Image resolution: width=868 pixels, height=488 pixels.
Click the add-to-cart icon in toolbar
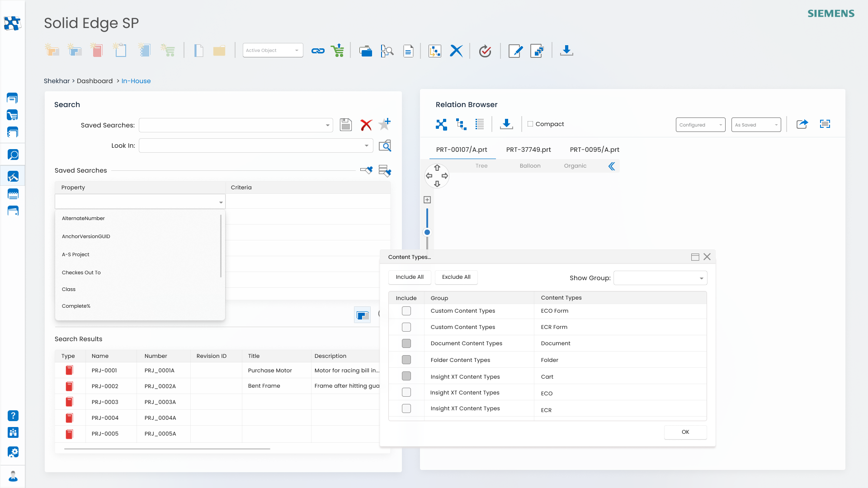point(338,50)
